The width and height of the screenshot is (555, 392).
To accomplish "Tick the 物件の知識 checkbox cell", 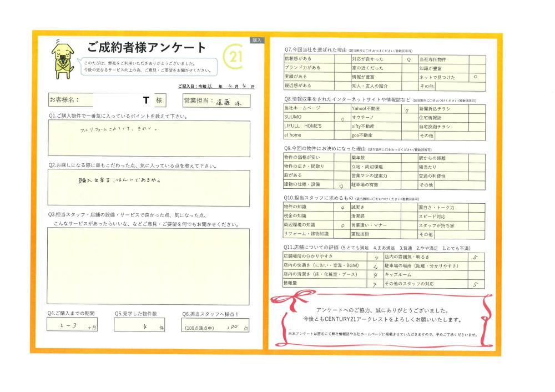I will pos(342,207).
